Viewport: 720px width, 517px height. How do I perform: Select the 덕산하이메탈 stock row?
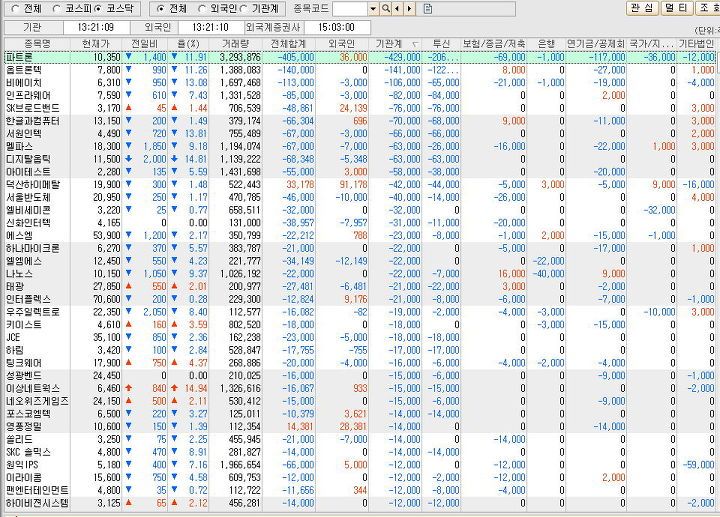(x=360, y=185)
